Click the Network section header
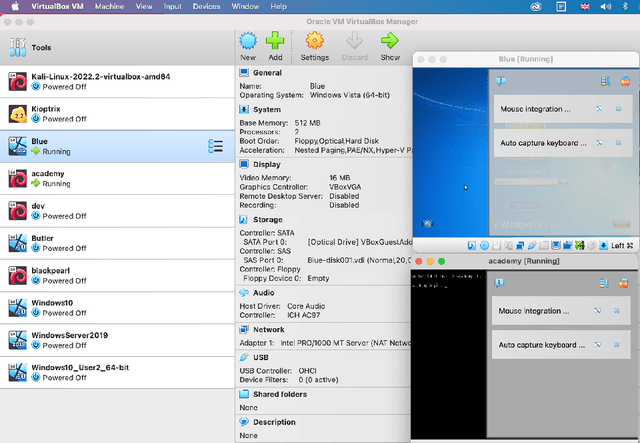This screenshot has width=640, height=443. pos(269,328)
